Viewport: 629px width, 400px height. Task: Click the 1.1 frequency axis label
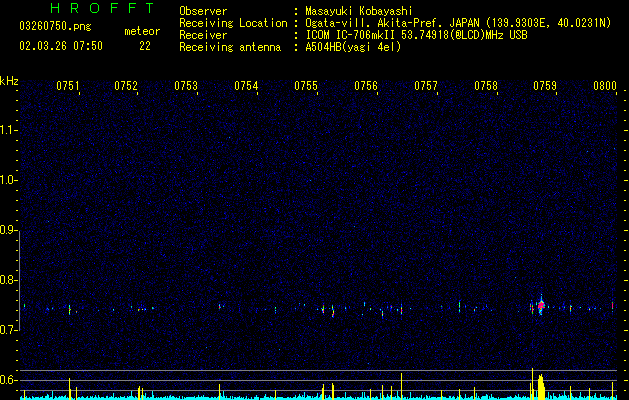[8, 130]
